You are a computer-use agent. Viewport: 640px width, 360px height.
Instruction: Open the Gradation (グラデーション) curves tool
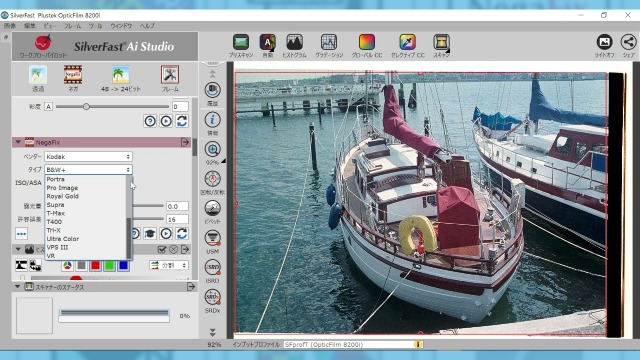tap(329, 42)
